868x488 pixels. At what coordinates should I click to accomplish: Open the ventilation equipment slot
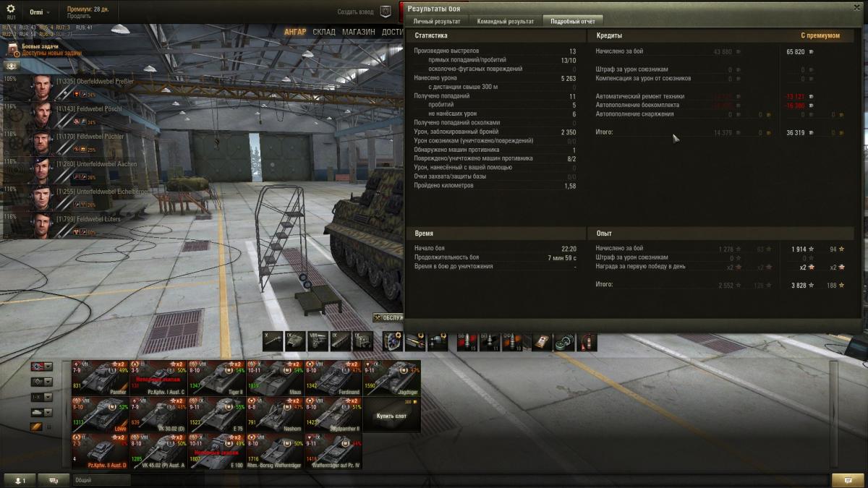point(393,341)
